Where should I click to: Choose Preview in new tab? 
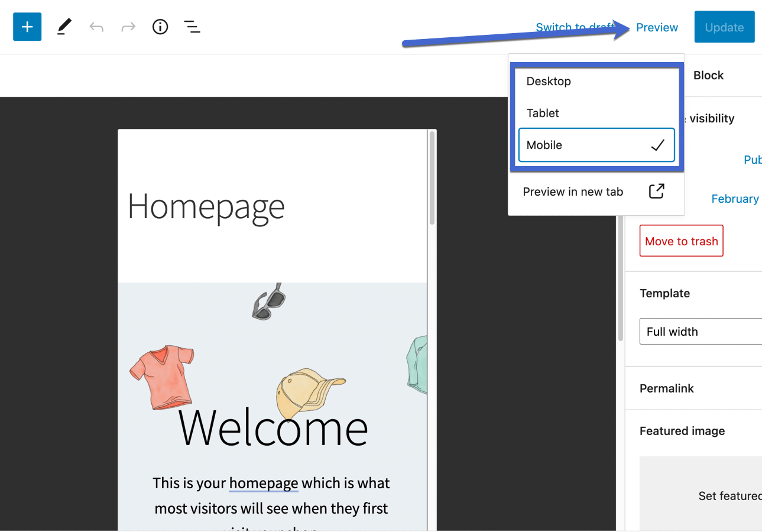pos(573,192)
